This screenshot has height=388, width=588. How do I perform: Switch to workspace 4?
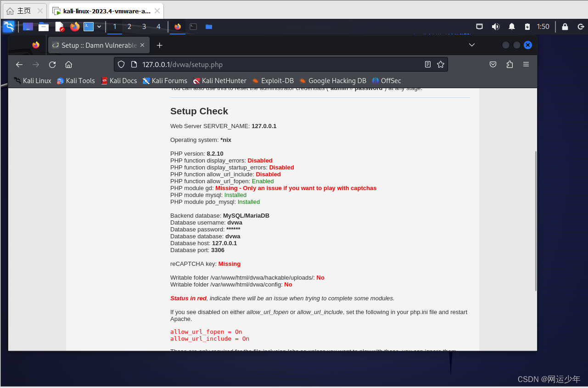click(x=158, y=27)
